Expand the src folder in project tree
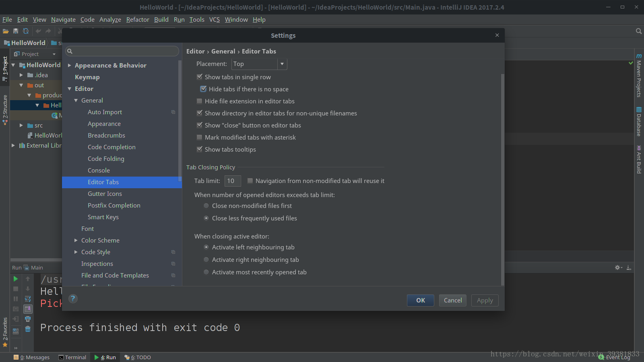The height and width of the screenshot is (362, 644). point(21,125)
